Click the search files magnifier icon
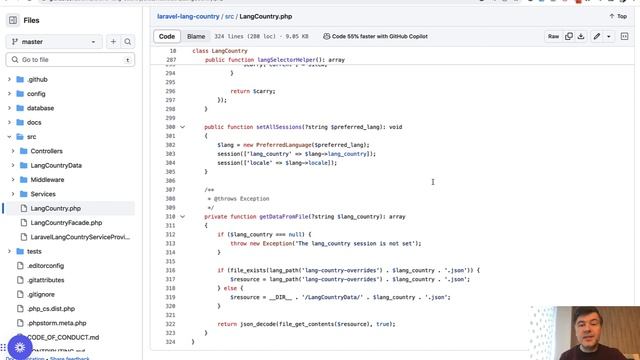The image size is (640, 360). [x=127, y=42]
